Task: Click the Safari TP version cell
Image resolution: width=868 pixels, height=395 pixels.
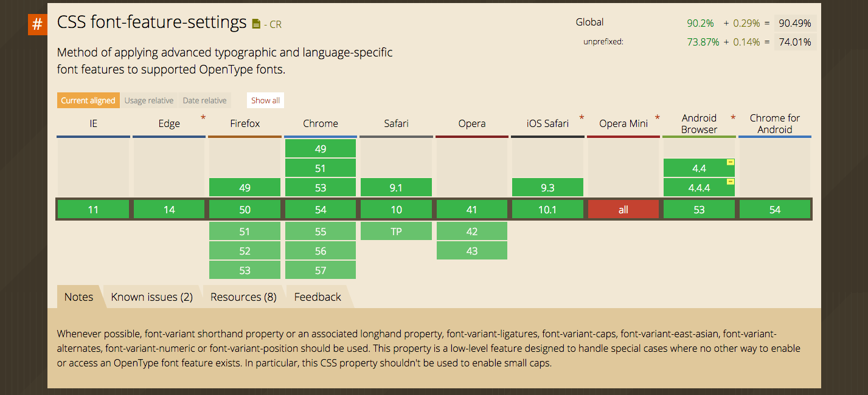Action: [396, 232]
